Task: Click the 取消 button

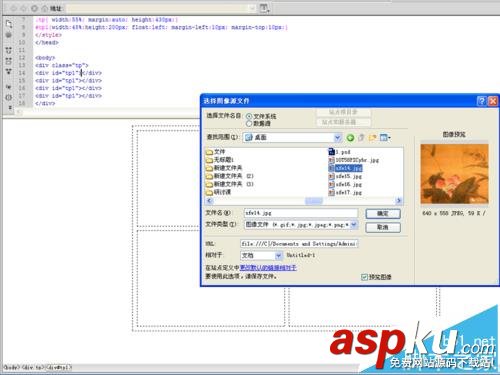Action: click(x=383, y=227)
